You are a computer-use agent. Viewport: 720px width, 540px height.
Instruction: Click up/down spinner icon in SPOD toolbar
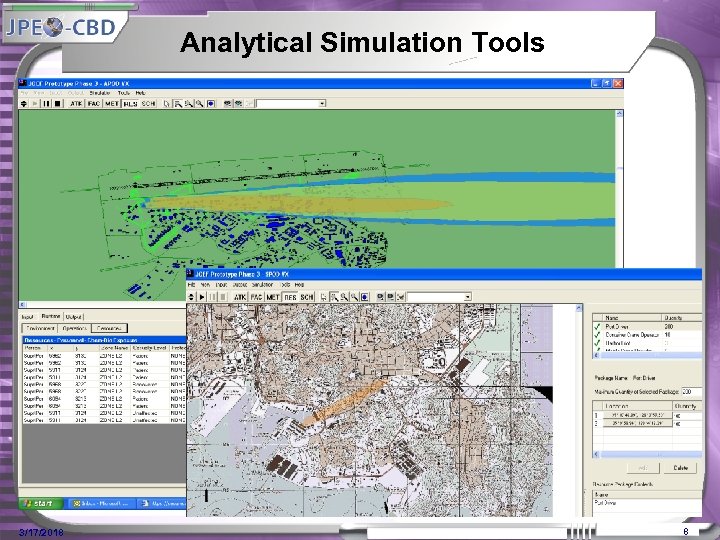point(192,297)
